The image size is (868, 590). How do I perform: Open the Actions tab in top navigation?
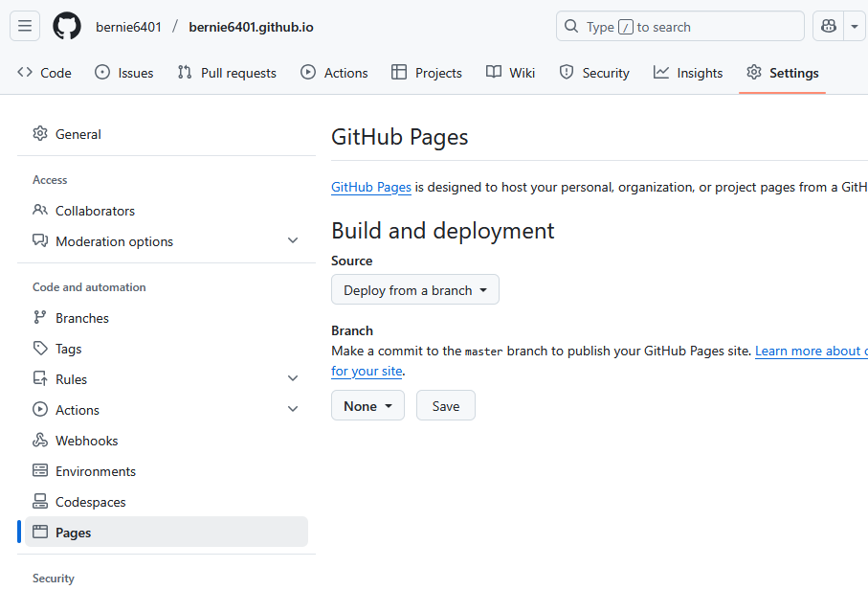tap(334, 73)
